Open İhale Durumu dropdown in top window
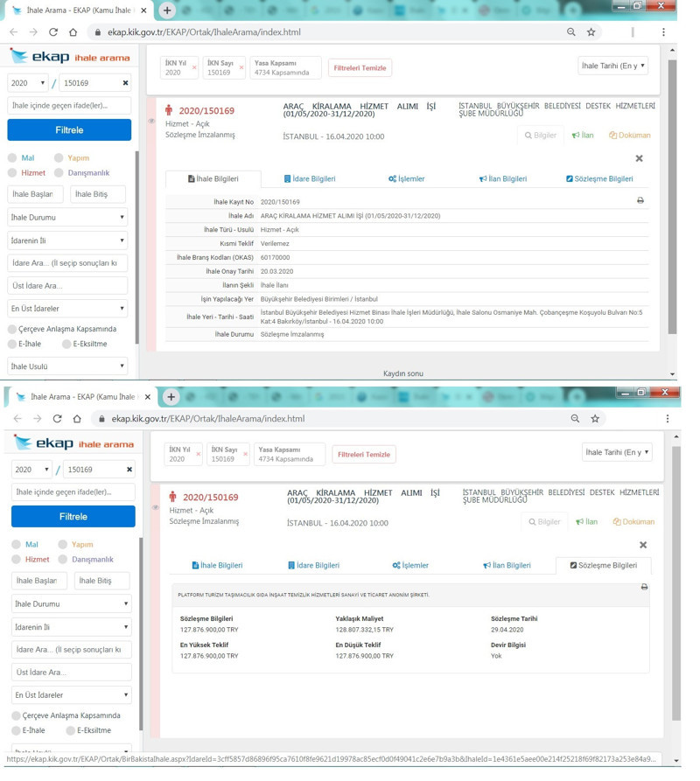 pos(67,217)
